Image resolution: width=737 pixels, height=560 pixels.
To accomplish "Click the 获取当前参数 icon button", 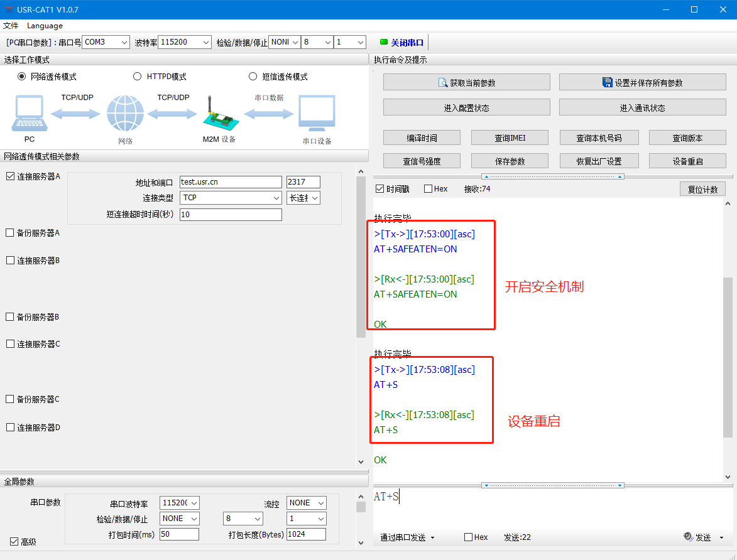I will coord(466,82).
